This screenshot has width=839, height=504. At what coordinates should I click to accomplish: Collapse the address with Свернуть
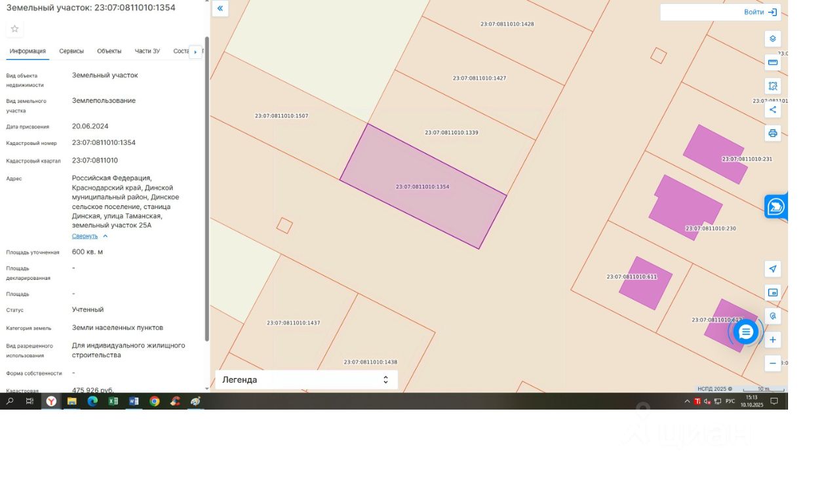click(90, 236)
